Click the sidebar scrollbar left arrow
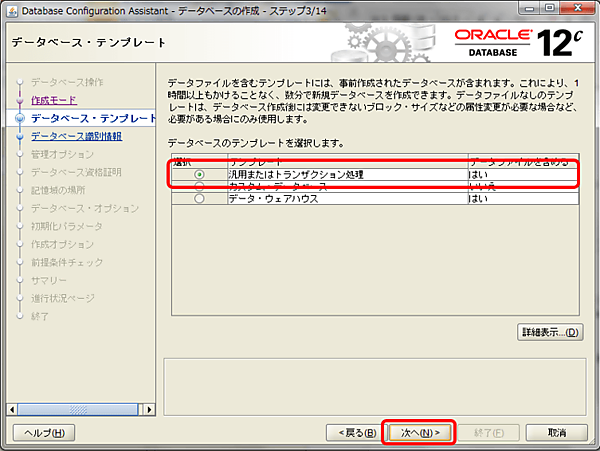Screen dimensions: 600x451 [12, 410]
